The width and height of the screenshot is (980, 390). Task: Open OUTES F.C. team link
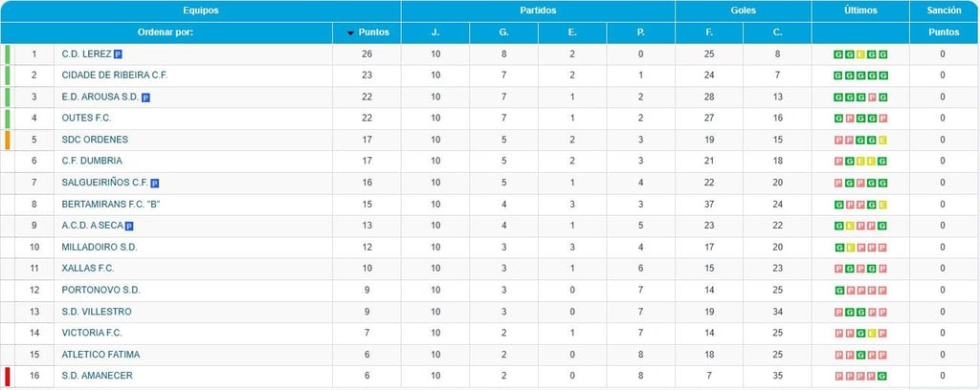point(86,119)
